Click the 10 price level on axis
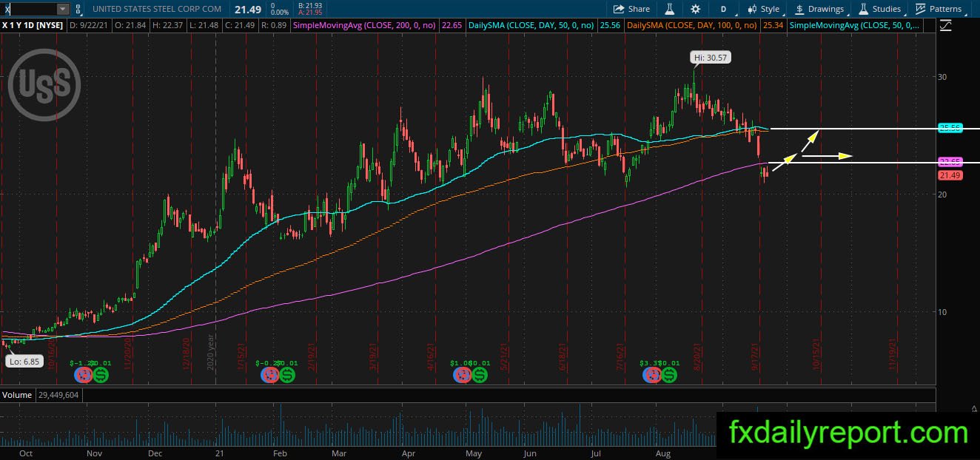 click(944, 311)
